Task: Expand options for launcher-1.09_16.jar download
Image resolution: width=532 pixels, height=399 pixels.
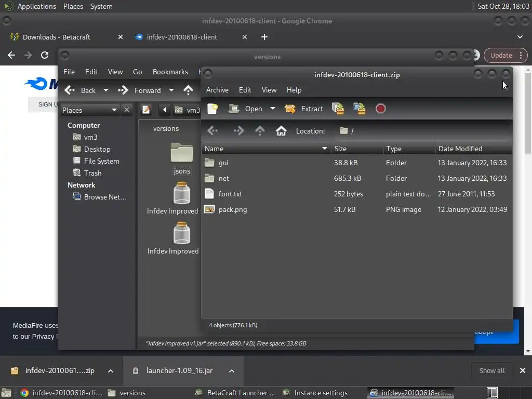Action: (x=232, y=371)
